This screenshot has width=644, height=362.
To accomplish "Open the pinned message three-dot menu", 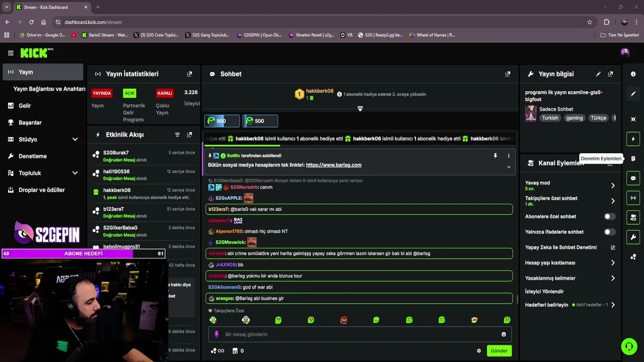I will coord(509,156).
